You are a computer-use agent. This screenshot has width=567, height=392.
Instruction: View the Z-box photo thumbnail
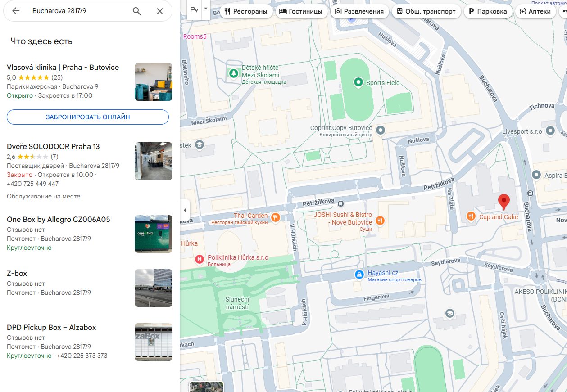tap(154, 288)
